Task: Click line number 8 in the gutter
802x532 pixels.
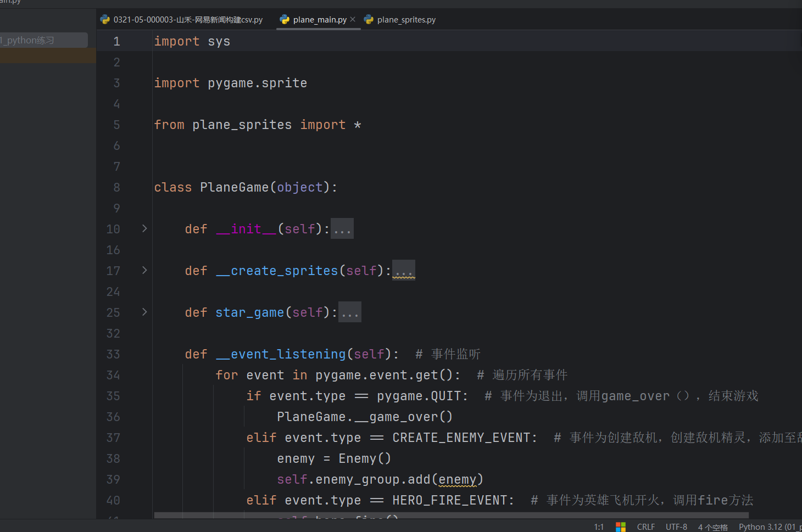Action: click(116, 187)
